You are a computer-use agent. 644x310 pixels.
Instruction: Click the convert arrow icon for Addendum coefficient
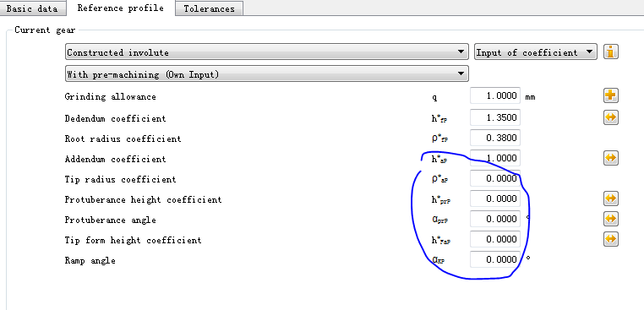click(611, 158)
